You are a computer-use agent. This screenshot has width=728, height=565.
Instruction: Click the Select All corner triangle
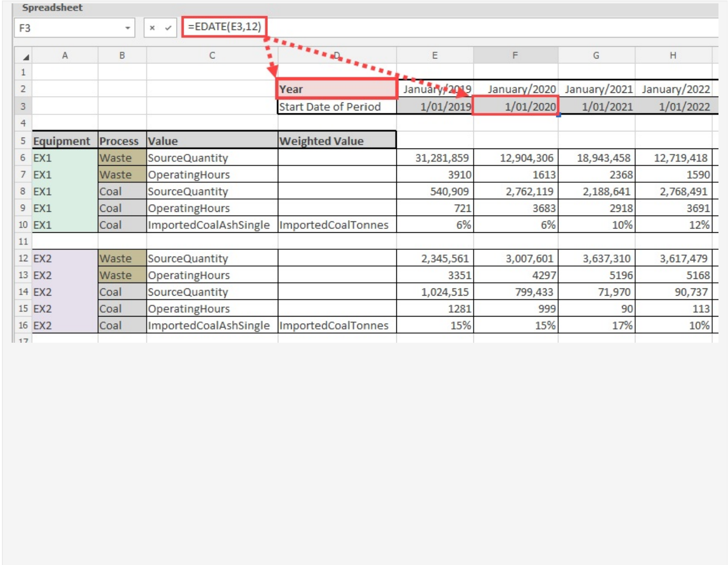pos(25,57)
